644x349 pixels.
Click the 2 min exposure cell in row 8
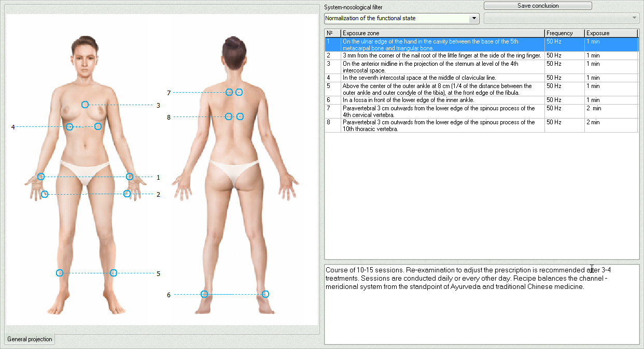pos(611,125)
